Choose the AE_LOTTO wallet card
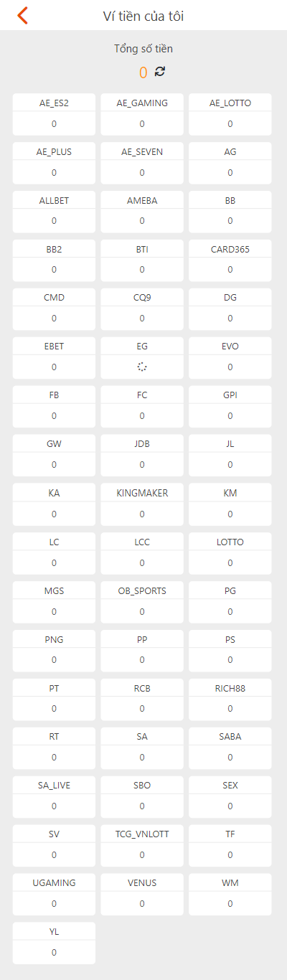Viewport: 287px width, 980px height. [230, 114]
